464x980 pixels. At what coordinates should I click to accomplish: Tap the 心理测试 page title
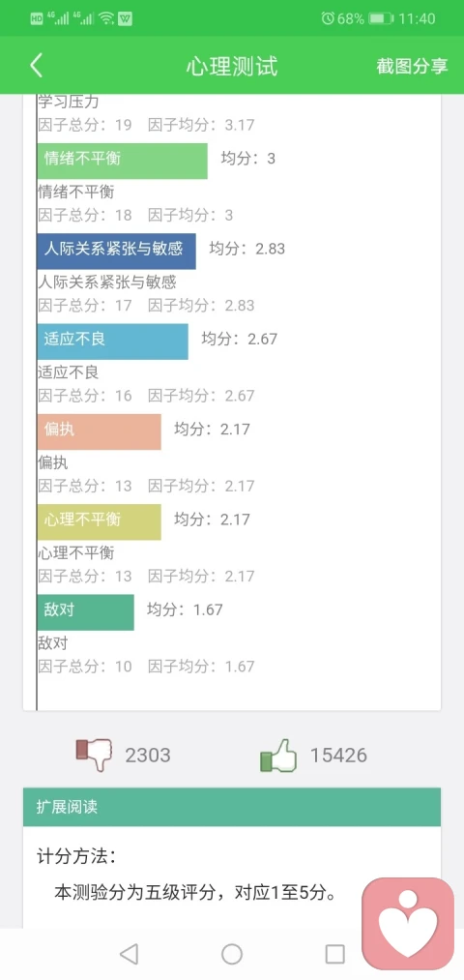tap(232, 66)
